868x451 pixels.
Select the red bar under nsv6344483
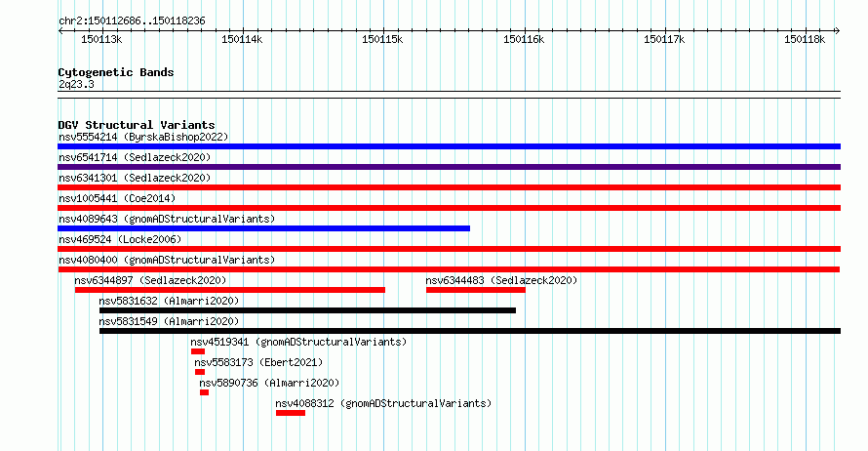click(476, 290)
